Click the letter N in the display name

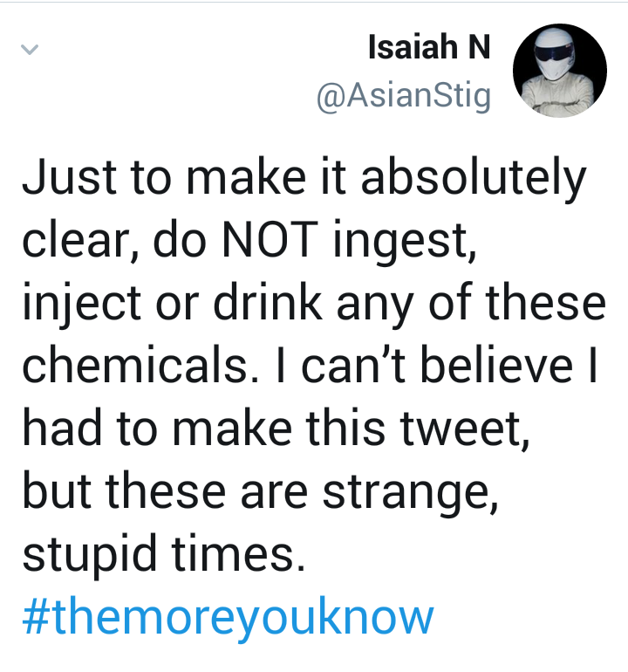[x=479, y=47]
